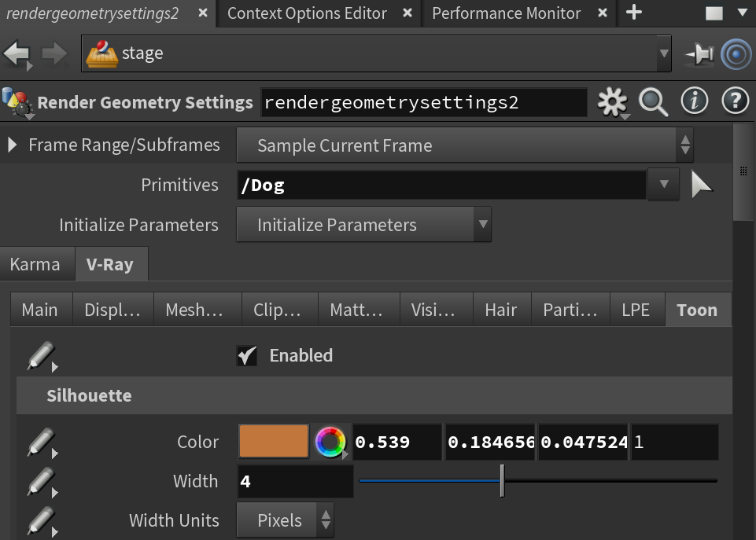
Task: Click the Primitives /Dog input field
Action: click(441, 185)
